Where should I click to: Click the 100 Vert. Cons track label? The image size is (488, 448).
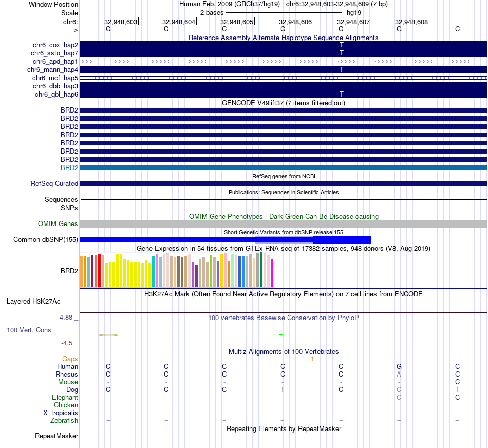click(29, 330)
